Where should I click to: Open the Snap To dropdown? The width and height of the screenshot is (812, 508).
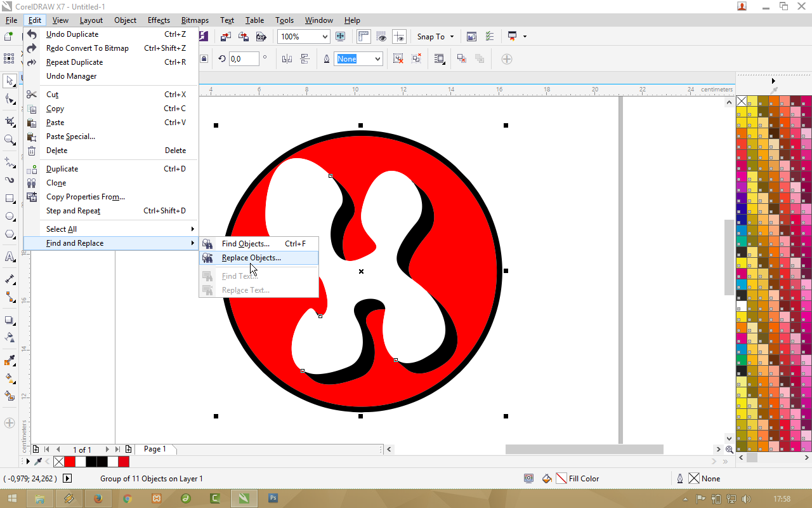click(435, 36)
